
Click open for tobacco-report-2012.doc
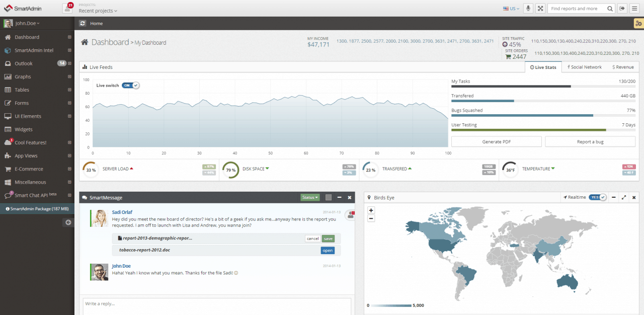coord(328,250)
